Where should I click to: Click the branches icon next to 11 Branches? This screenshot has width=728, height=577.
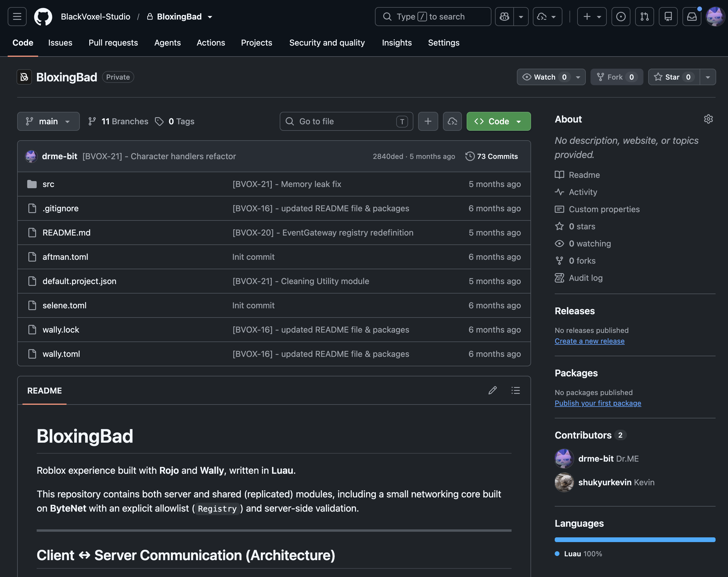[x=92, y=121]
